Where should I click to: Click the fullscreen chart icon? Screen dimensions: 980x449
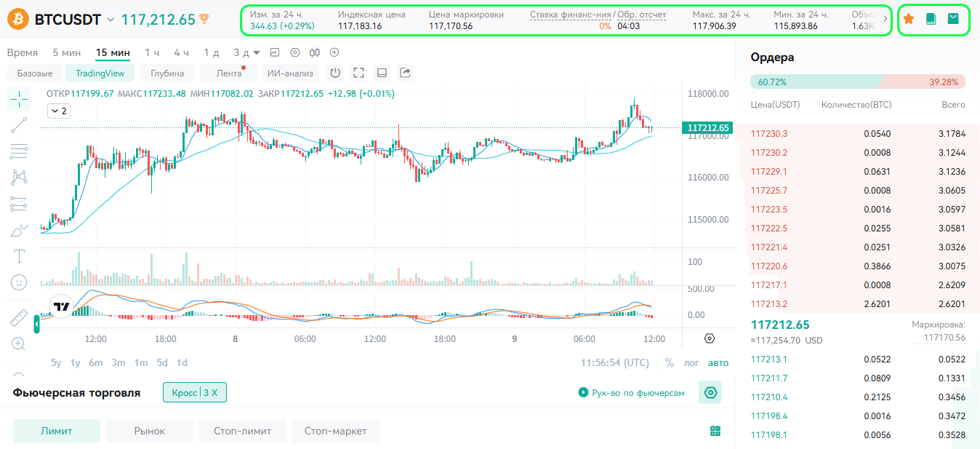tap(358, 73)
